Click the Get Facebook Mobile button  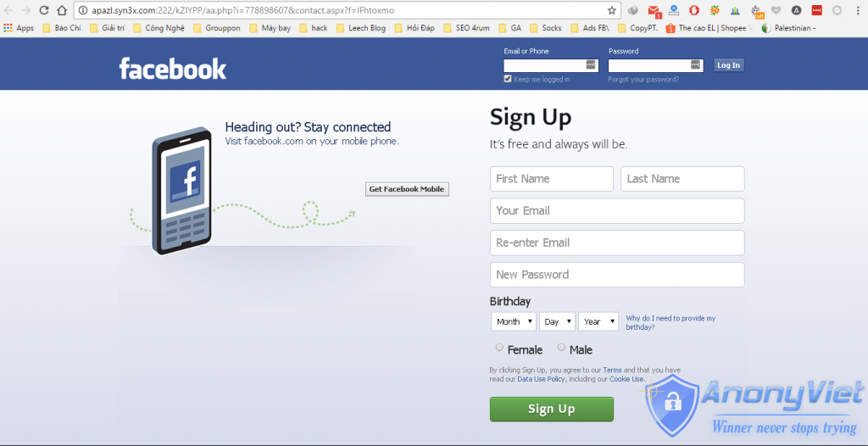(x=407, y=189)
